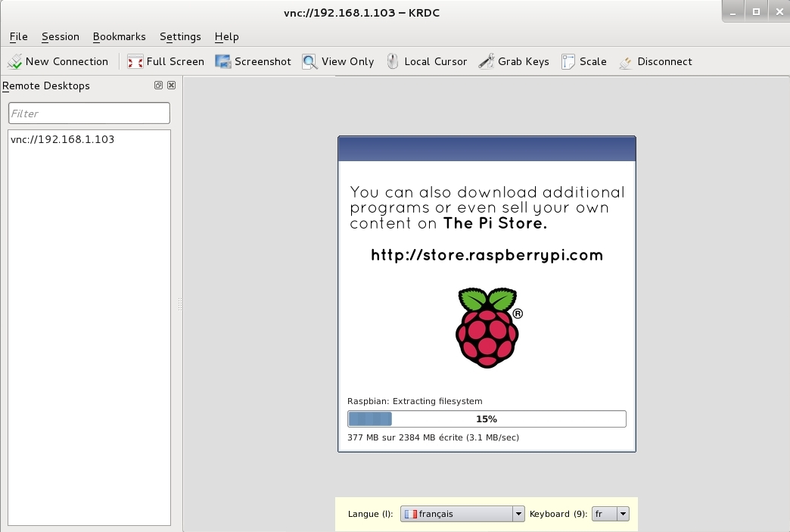Click the KRDC window title text
This screenshot has width=790, height=532.
(x=362, y=13)
